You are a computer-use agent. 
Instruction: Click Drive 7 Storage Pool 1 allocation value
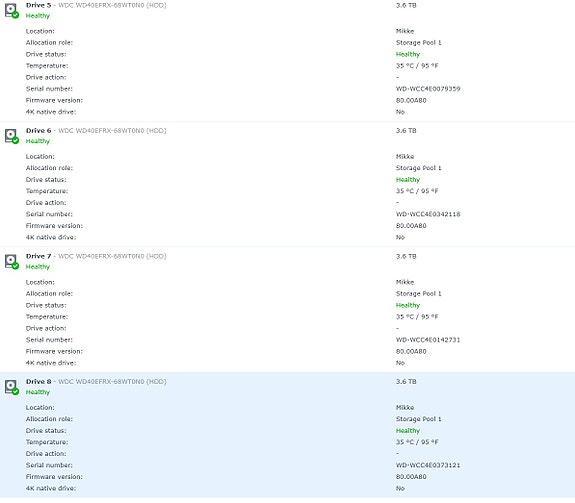[418, 294]
